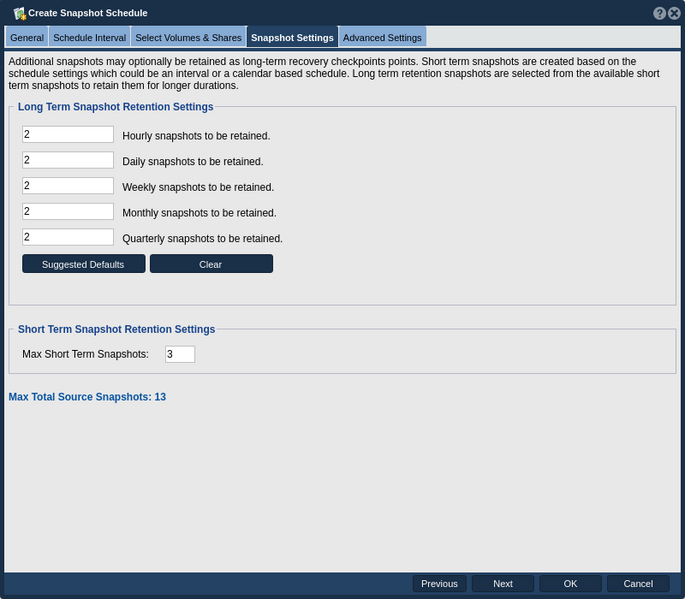Clear the long term retention values
Screen dimensions: 685x599
211,264
